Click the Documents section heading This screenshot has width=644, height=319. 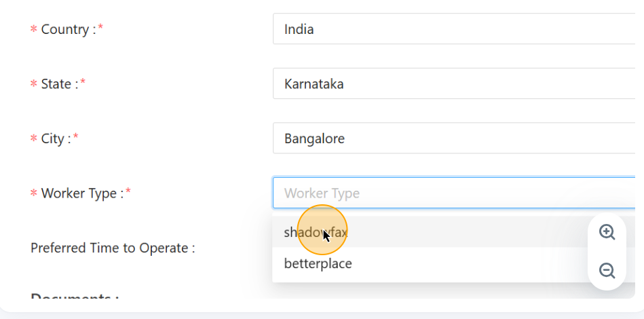coord(75,296)
